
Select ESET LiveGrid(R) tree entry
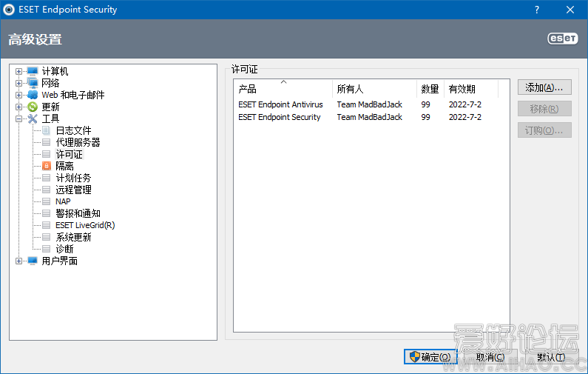click(x=85, y=225)
